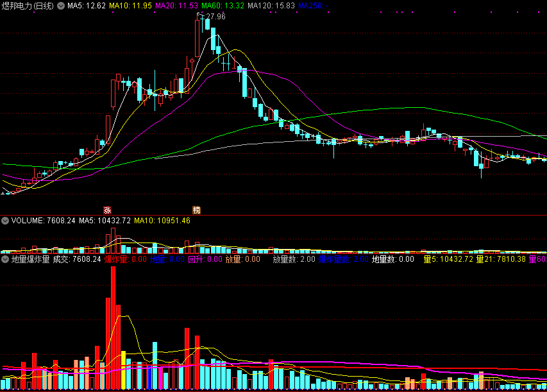The width and height of the screenshot is (547, 392).
Task: Click the 量5: 10432.72 label
Action: point(448,259)
